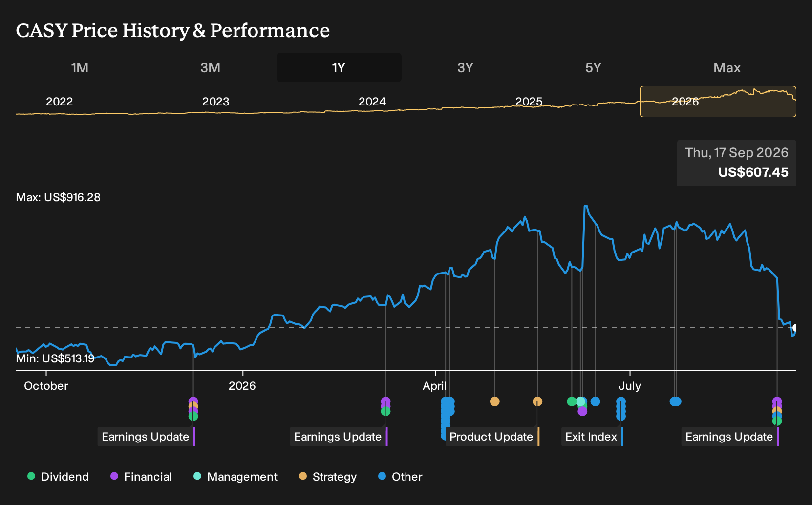Click the CASY Price History & Performance heading
The height and width of the screenshot is (505, 812).
(173, 30)
